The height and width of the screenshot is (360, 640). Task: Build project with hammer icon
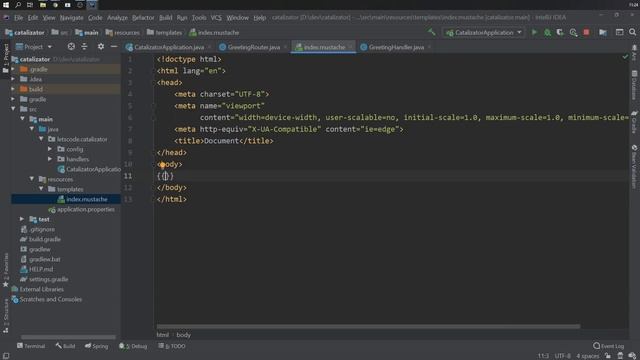point(431,32)
